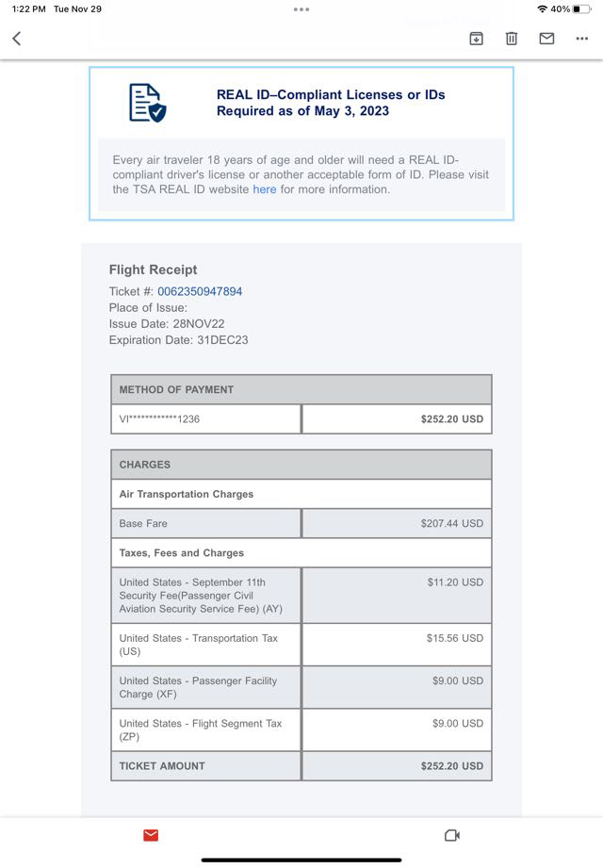Go back using the left chevron
The width and height of the screenshot is (603, 868).
[x=16, y=39]
